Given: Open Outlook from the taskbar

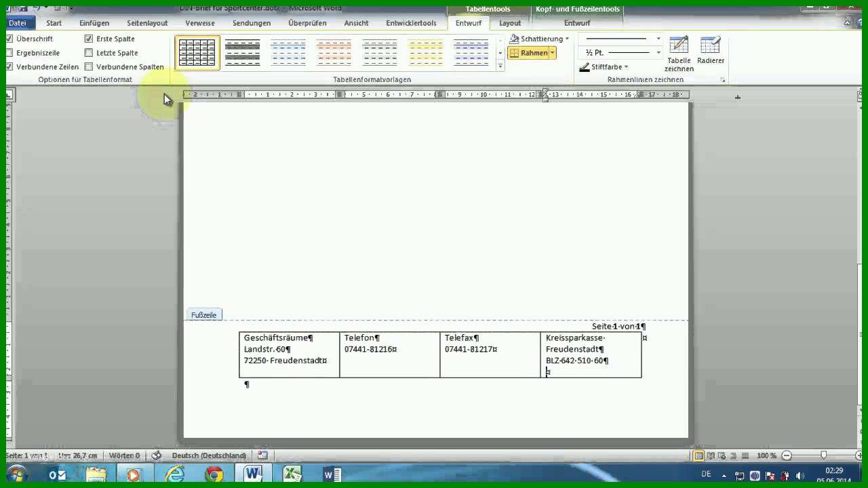Looking at the screenshot, I should click(x=58, y=475).
